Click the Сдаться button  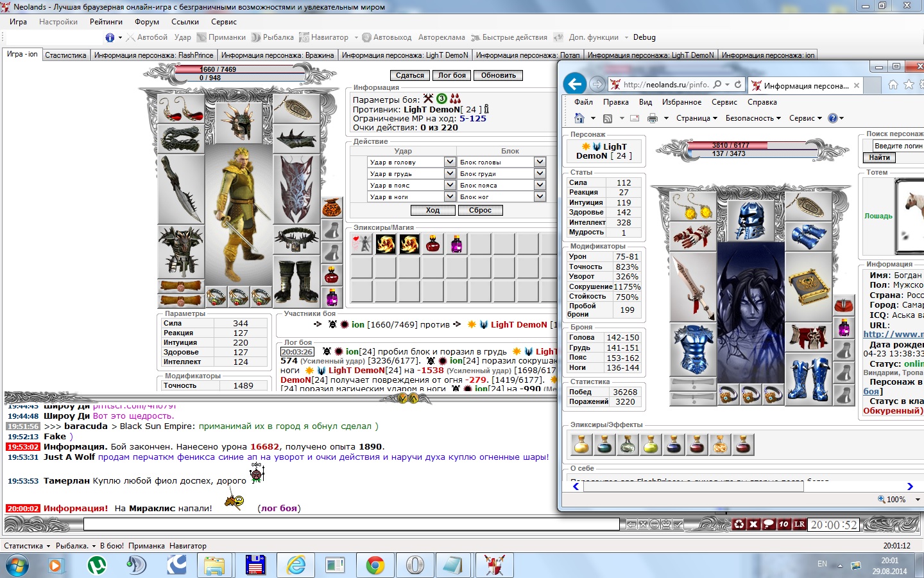click(x=410, y=75)
